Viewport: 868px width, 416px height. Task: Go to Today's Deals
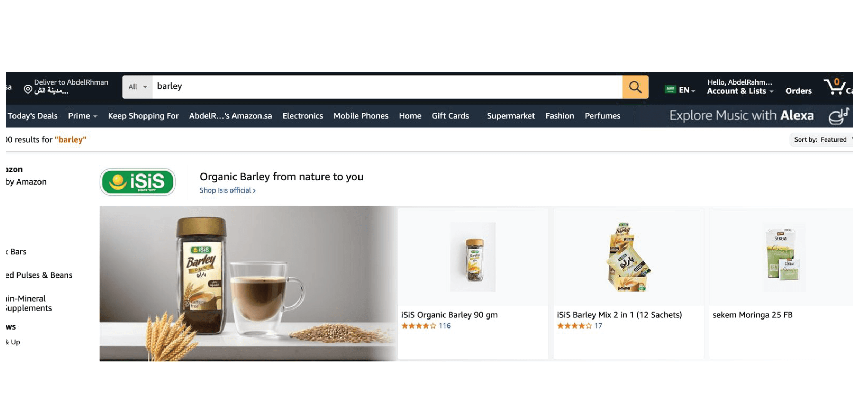(33, 116)
